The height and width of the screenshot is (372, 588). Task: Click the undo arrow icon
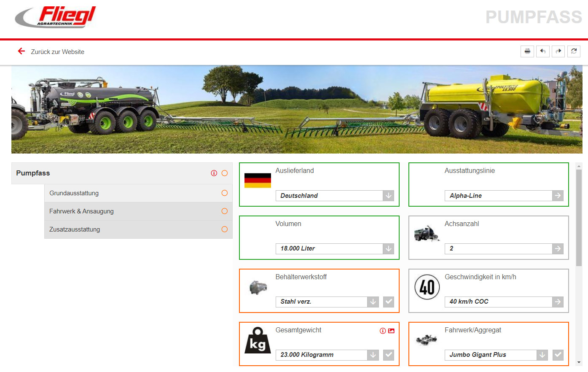[543, 51]
